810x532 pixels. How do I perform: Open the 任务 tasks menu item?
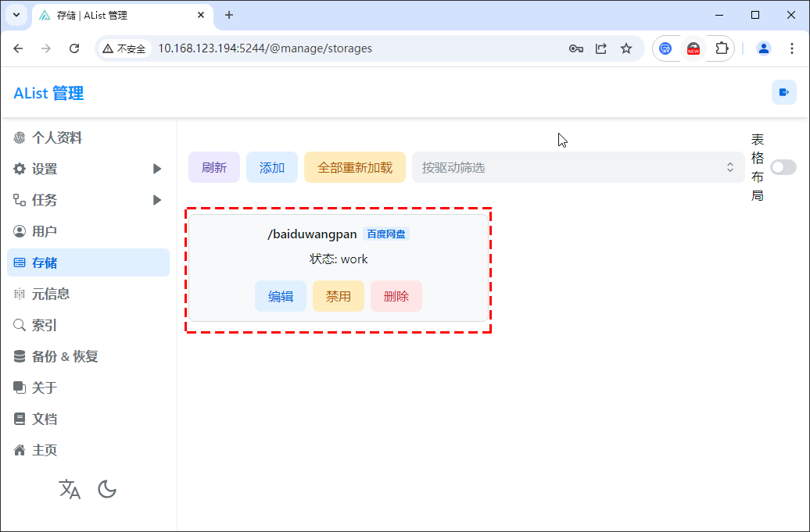point(88,200)
